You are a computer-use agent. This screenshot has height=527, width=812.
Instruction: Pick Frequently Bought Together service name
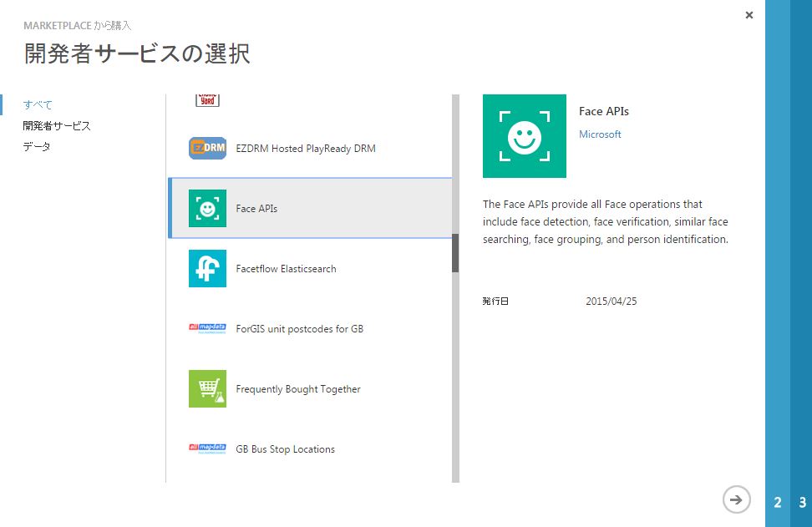coord(298,389)
